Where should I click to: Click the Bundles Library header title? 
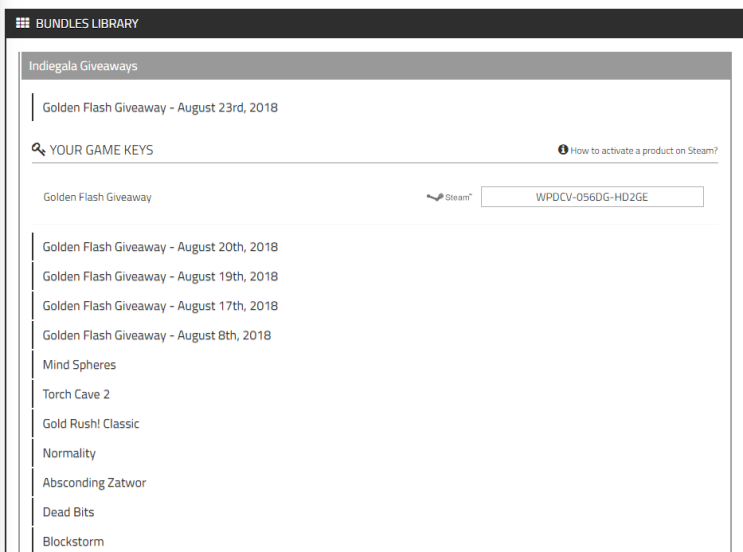[87, 23]
